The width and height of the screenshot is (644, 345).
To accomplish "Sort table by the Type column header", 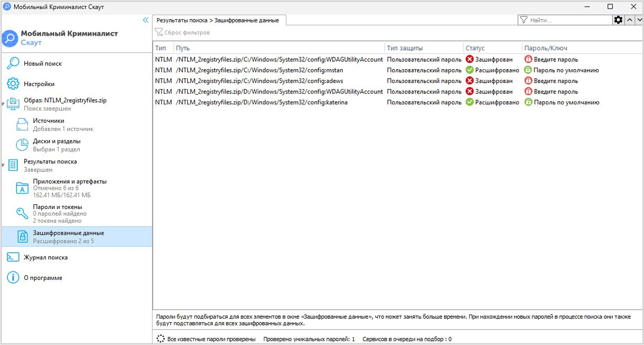I will pyautogui.click(x=161, y=48).
